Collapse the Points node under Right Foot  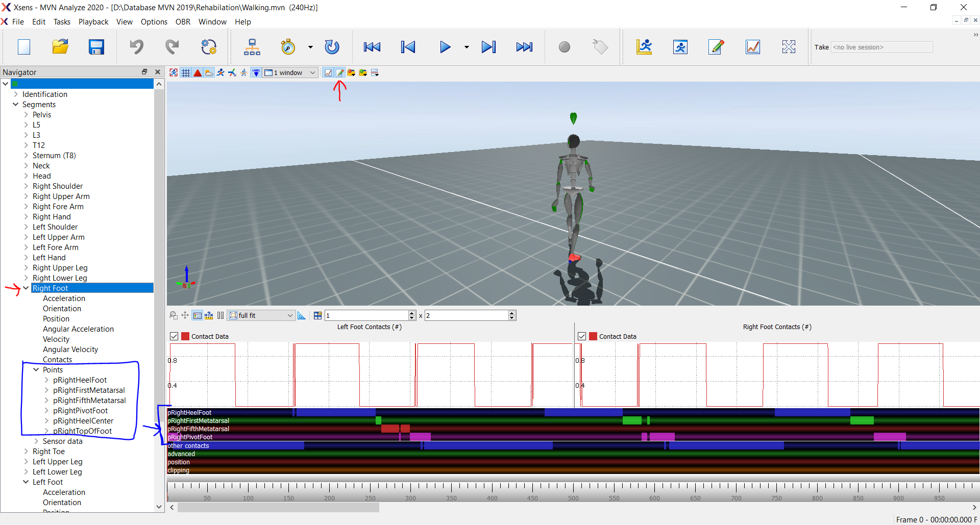(36, 369)
